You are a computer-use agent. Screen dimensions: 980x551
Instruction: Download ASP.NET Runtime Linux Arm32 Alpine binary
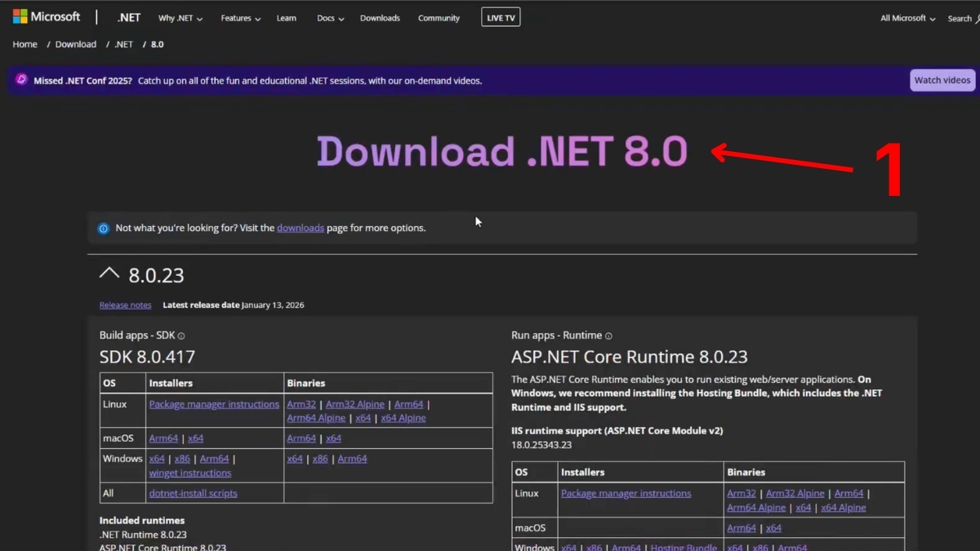(x=795, y=493)
